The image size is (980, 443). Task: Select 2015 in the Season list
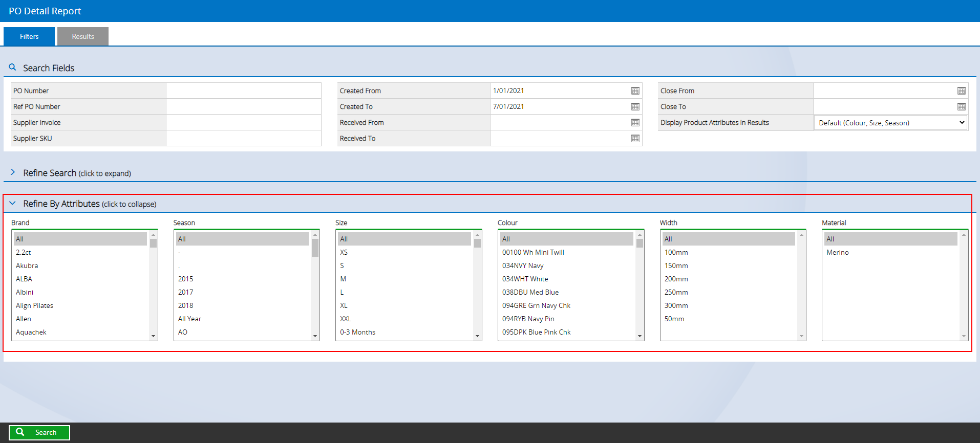(x=242, y=279)
